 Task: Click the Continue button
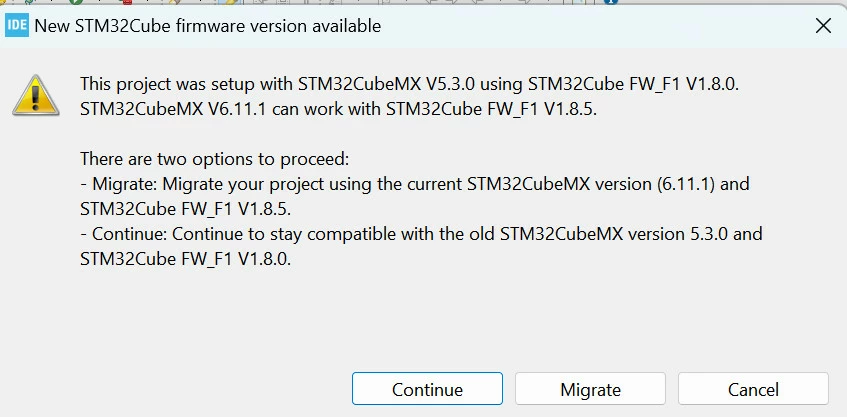tap(427, 389)
